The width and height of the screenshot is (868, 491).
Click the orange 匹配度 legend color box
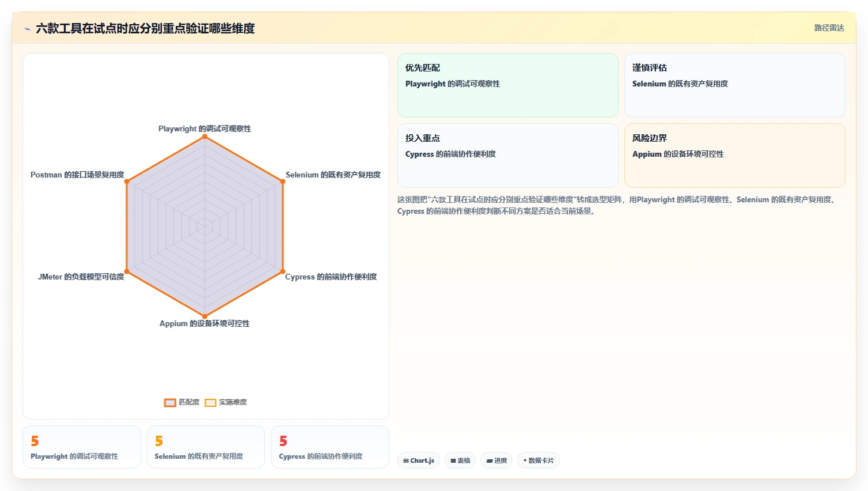(170, 403)
